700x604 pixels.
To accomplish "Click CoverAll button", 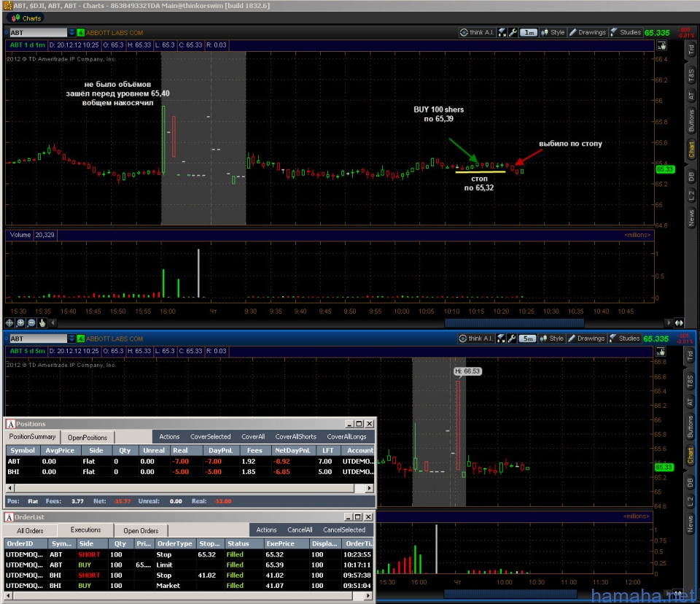I will 253,437.
